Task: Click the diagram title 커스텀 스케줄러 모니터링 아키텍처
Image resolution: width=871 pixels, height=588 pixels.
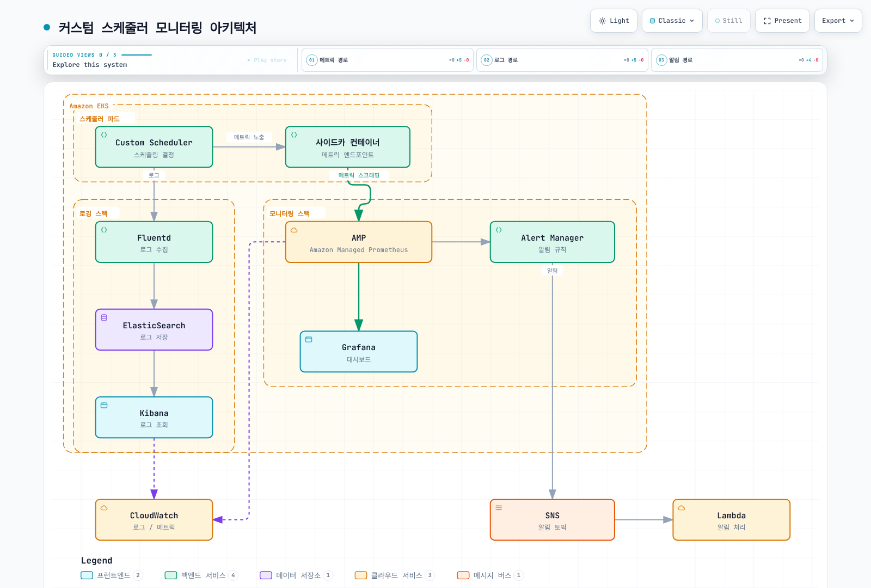Action: [157, 28]
